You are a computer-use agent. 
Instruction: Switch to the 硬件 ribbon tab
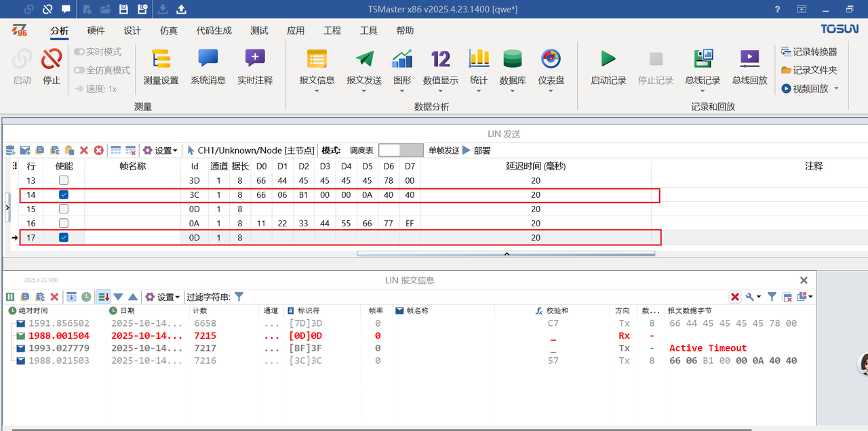coord(96,30)
